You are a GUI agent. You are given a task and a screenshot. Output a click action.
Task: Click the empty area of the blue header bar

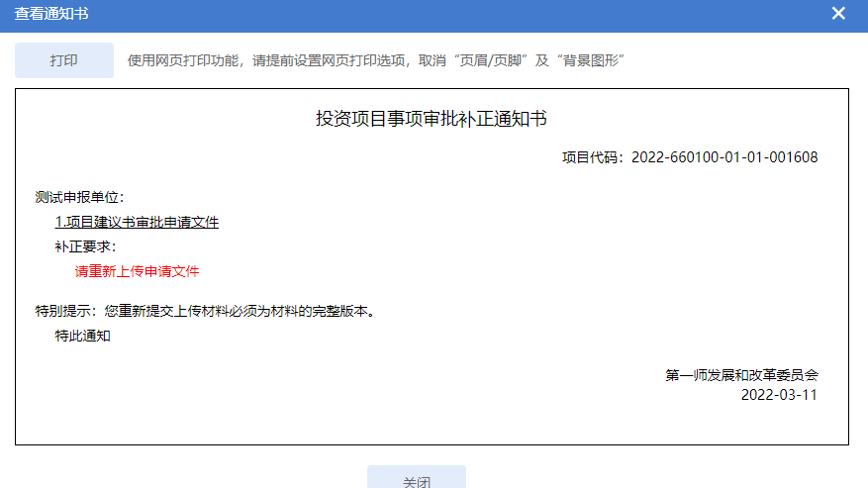tap(445, 14)
